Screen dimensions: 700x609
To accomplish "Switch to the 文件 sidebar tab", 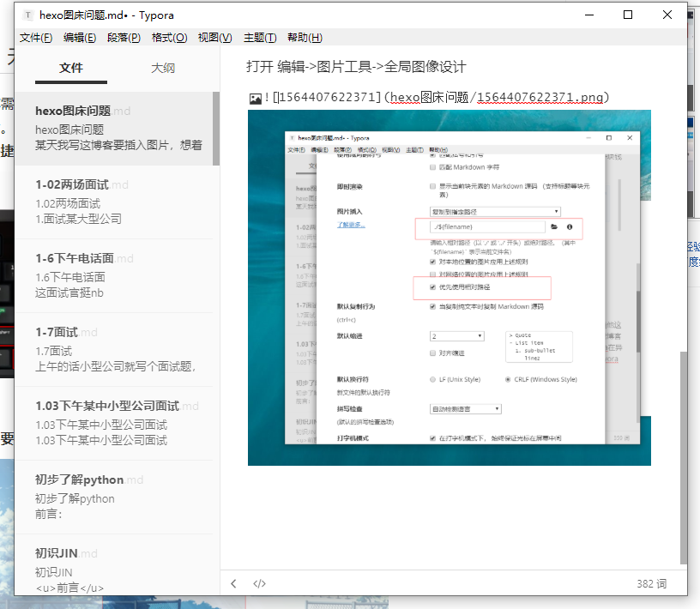I will pyautogui.click(x=71, y=69).
